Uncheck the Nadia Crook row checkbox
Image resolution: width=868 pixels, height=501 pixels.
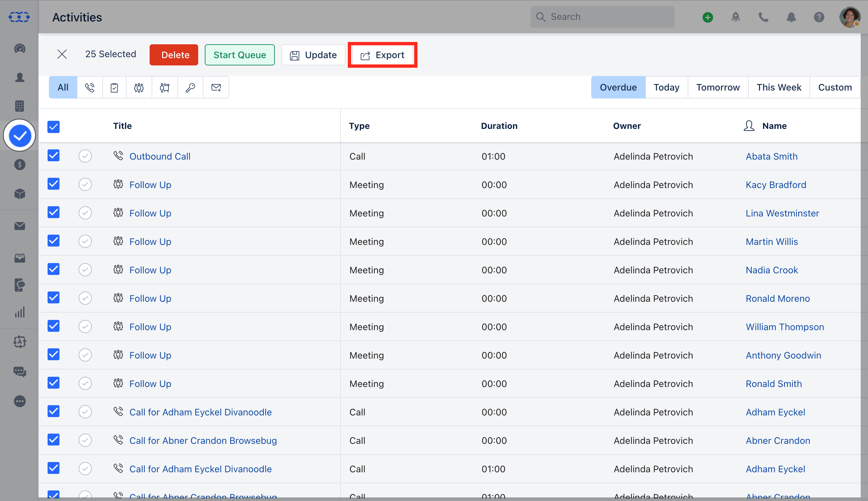[x=53, y=269]
